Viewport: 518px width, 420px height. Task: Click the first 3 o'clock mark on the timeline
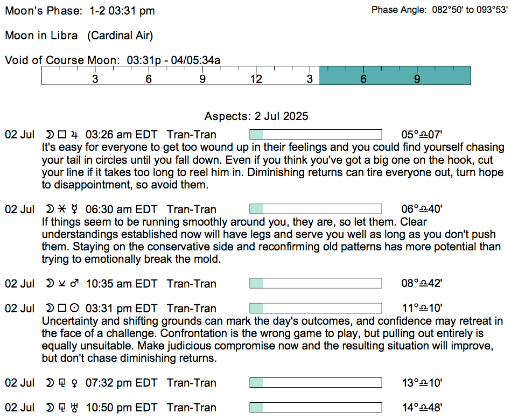point(95,79)
